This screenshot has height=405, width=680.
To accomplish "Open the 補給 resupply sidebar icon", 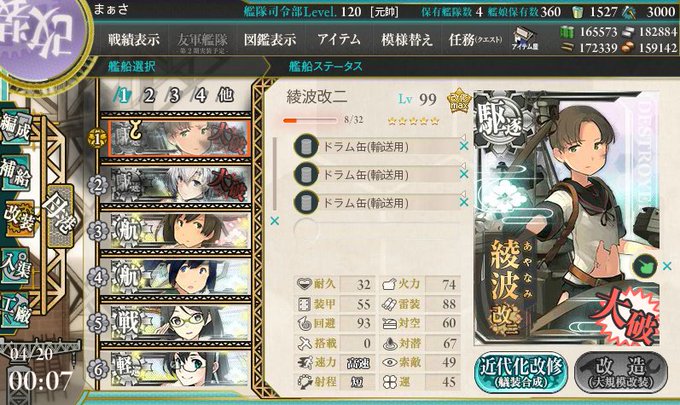I will point(16,173).
